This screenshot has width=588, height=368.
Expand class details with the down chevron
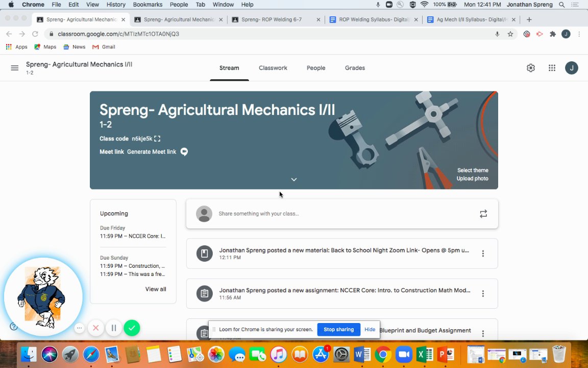[x=294, y=179]
